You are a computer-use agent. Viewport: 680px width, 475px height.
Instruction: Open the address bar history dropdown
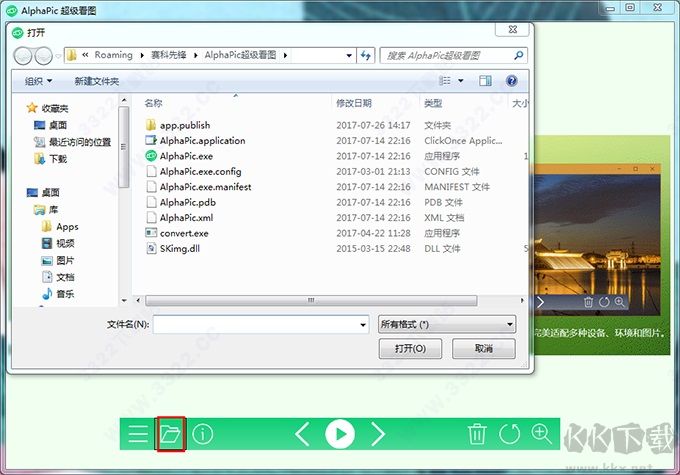point(349,56)
